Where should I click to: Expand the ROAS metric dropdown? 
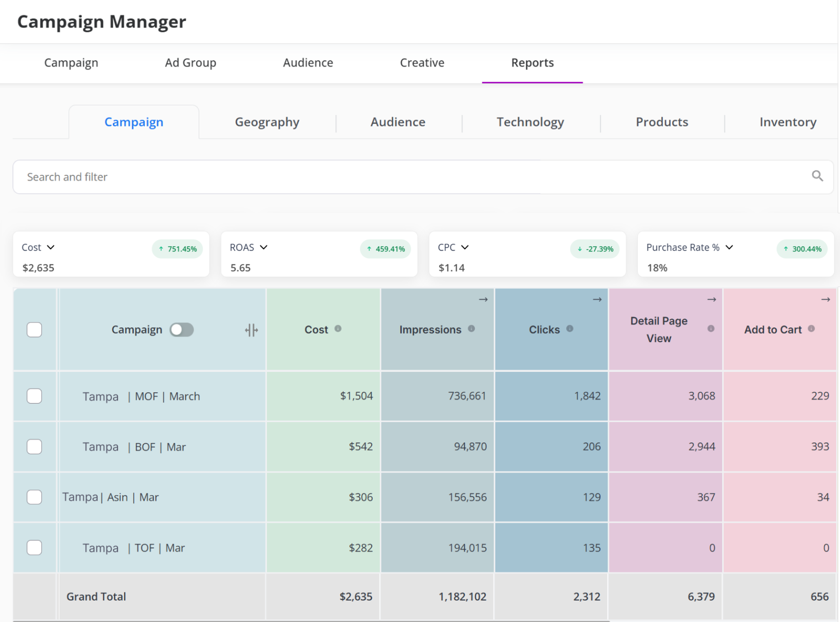coord(264,247)
